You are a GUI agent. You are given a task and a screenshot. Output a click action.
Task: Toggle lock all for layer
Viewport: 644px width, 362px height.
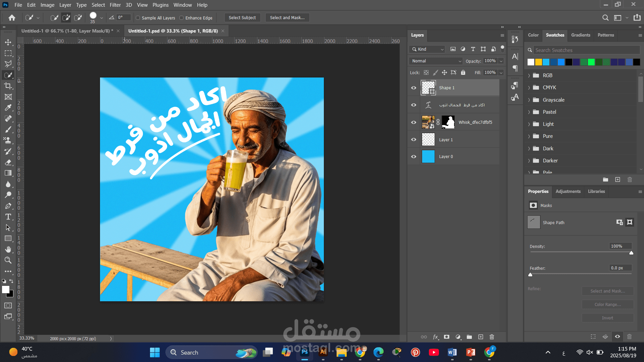(463, 72)
